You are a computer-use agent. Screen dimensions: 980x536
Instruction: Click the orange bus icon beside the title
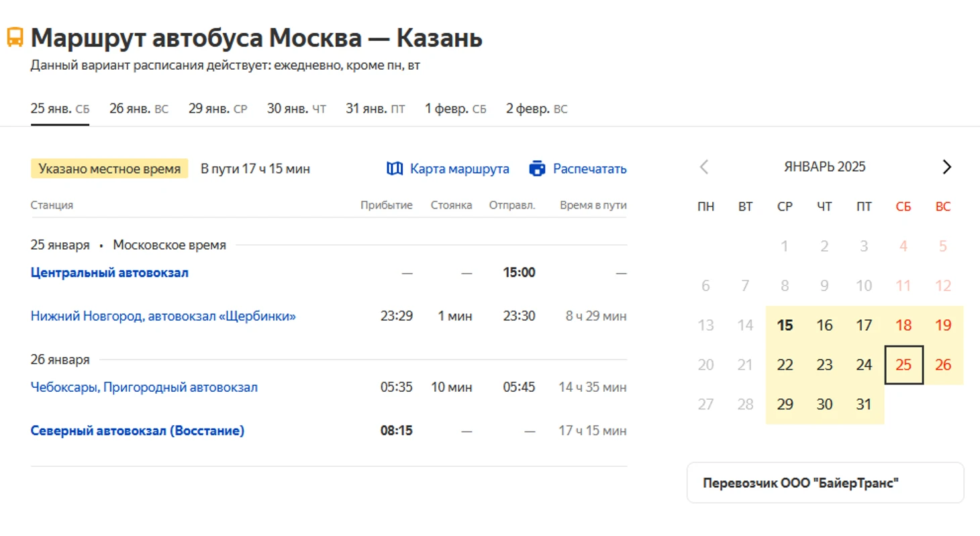pyautogui.click(x=15, y=38)
